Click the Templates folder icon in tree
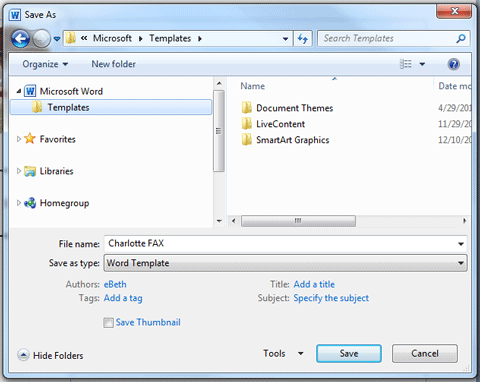Viewport: 480px width, 382px height. pos(37,107)
